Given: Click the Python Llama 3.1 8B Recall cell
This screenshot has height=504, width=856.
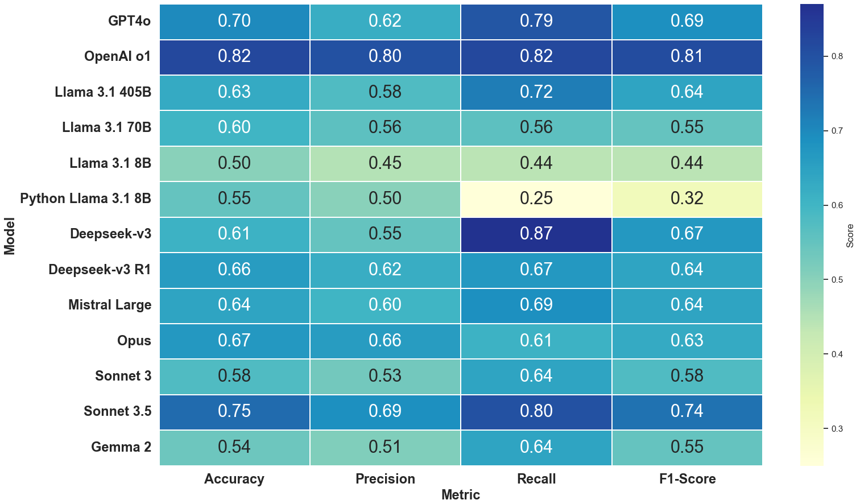Looking at the screenshot, I should click(x=536, y=199).
